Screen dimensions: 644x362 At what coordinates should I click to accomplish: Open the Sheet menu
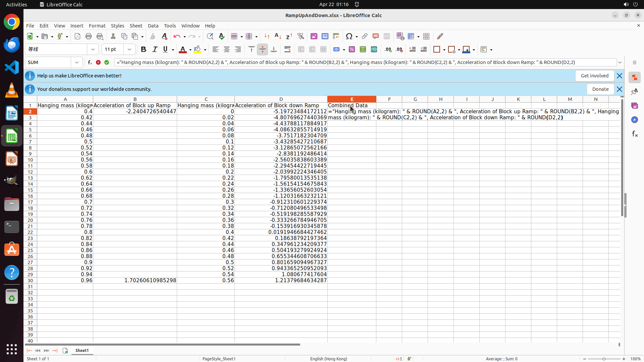(x=136, y=26)
